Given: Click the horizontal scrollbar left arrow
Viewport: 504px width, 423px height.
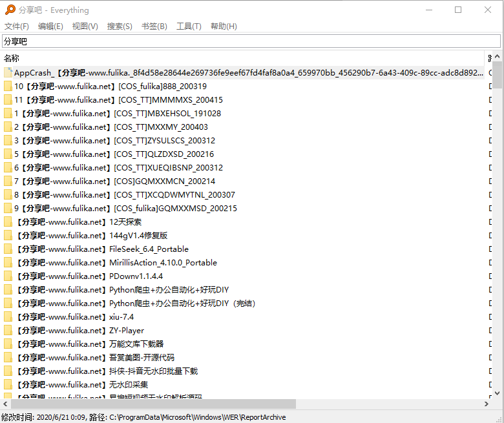Looking at the screenshot, I should coord(5,404).
